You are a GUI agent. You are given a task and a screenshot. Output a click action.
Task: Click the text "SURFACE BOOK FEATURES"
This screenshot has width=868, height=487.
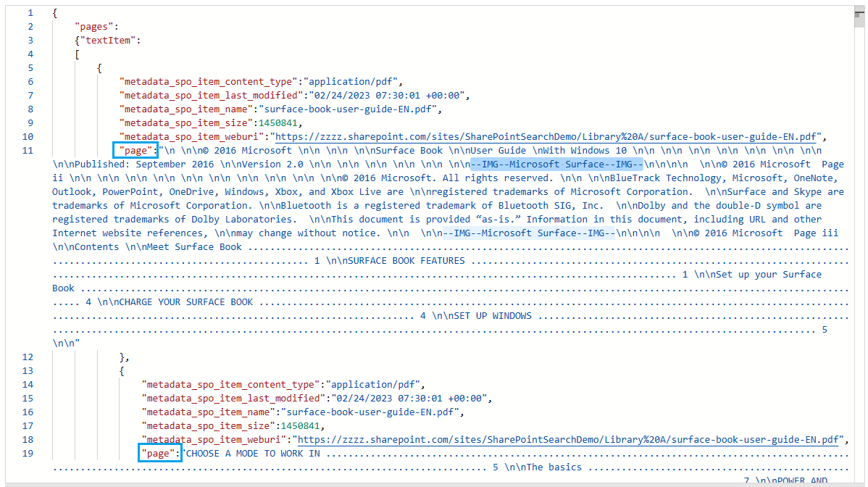click(x=406, y=261)
